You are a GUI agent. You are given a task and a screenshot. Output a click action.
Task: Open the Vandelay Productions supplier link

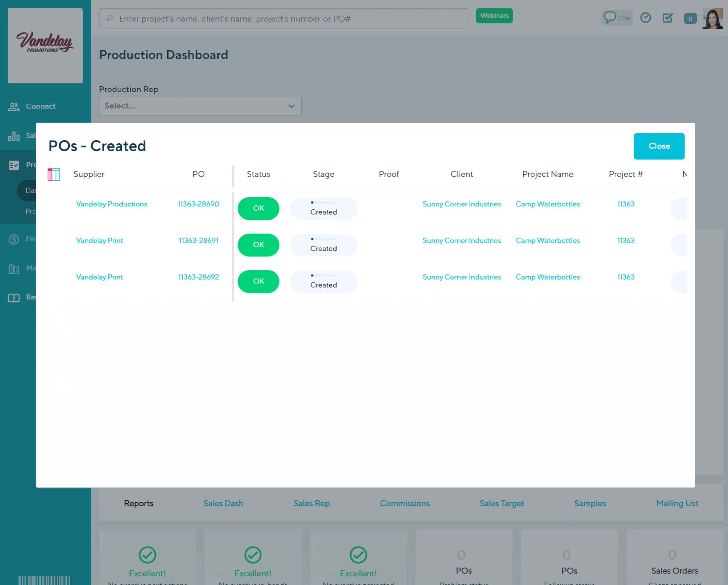point(112,204)
